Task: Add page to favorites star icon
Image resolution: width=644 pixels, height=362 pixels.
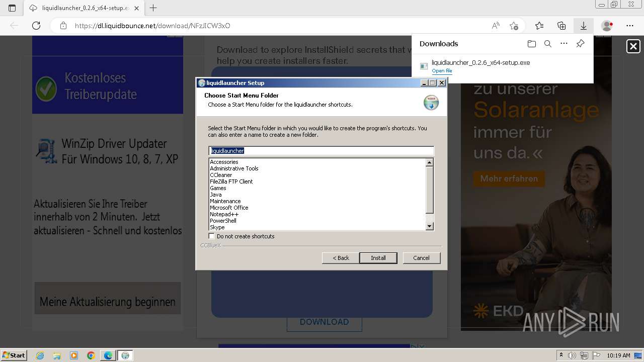Action: (514, 26)
